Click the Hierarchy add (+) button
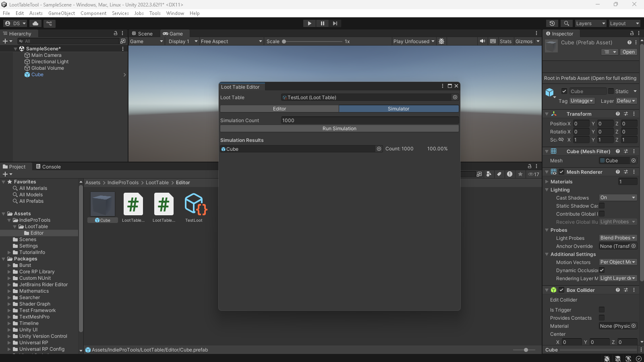 (x=7, y=41)
